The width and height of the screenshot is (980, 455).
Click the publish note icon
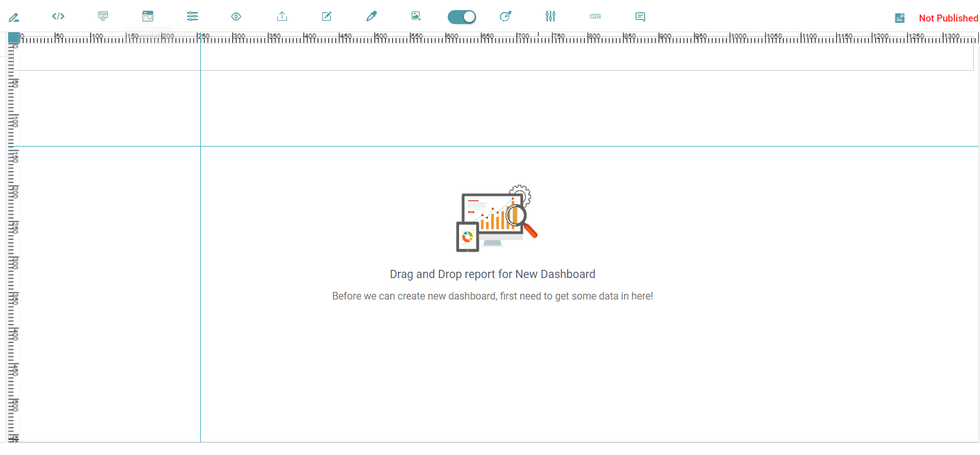(900, 18)
